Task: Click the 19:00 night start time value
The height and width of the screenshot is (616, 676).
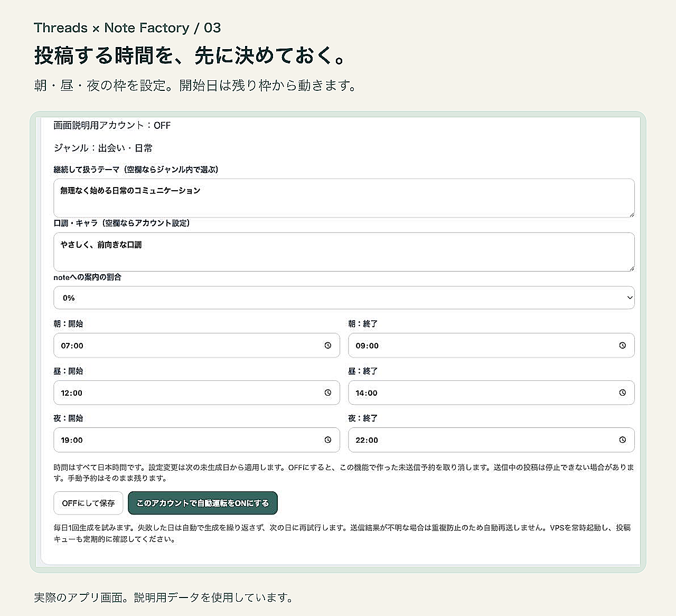Action: pos(72,440)
